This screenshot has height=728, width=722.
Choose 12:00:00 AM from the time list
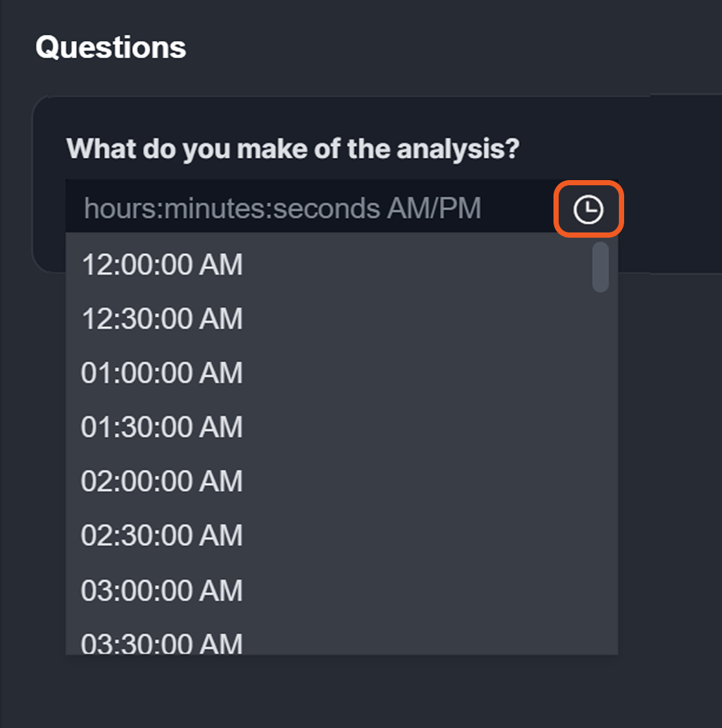tap(162, 264)
